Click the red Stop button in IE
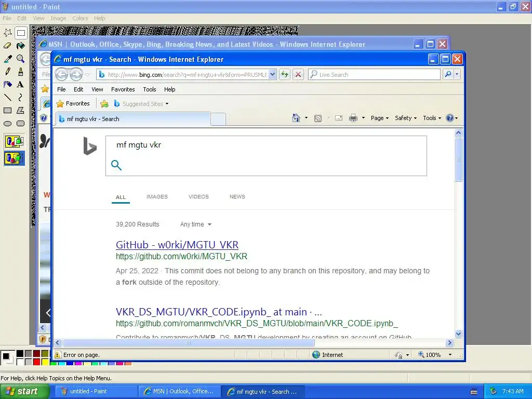 coord(298,74)
